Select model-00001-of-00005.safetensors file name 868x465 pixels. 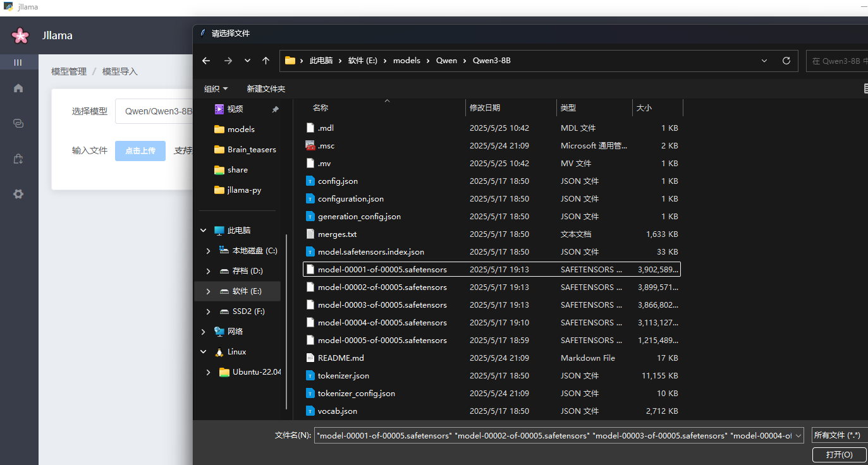coord(382,269)
